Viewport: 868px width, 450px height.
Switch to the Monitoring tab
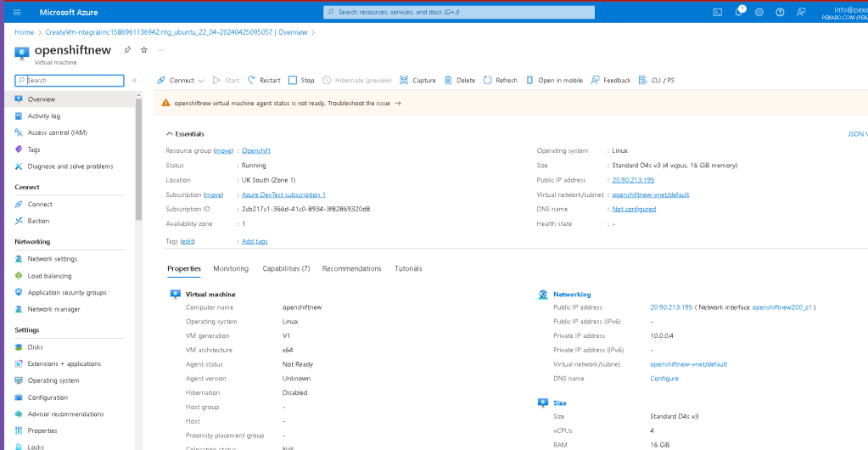(231, 268)
